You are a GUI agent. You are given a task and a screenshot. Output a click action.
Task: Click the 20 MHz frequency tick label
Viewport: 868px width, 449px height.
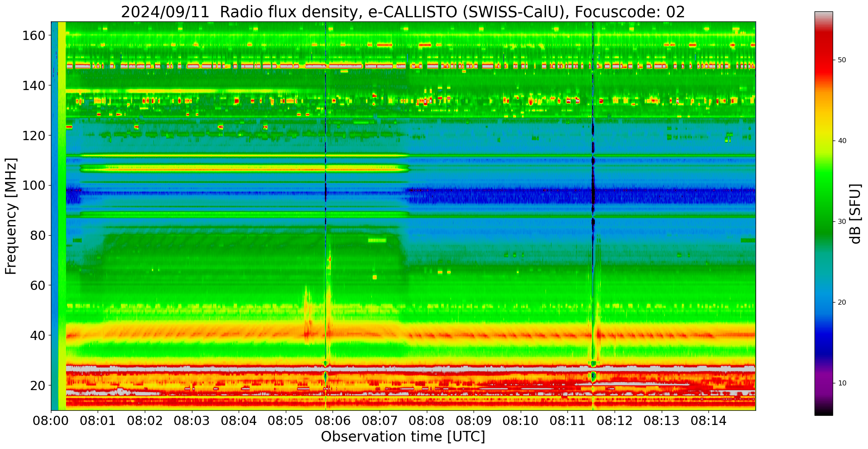click(38, 385)
